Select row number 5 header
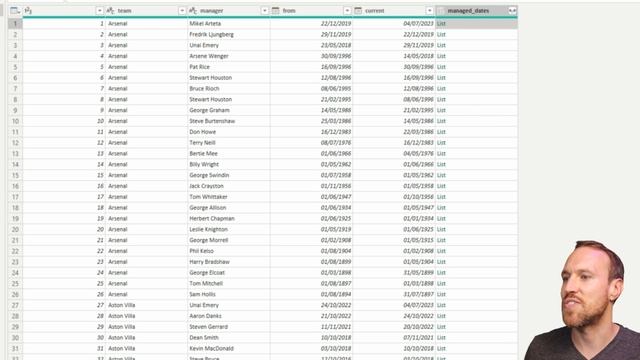Image resolution: width=640 pixels, height=360 pixels. coord(15,67)
